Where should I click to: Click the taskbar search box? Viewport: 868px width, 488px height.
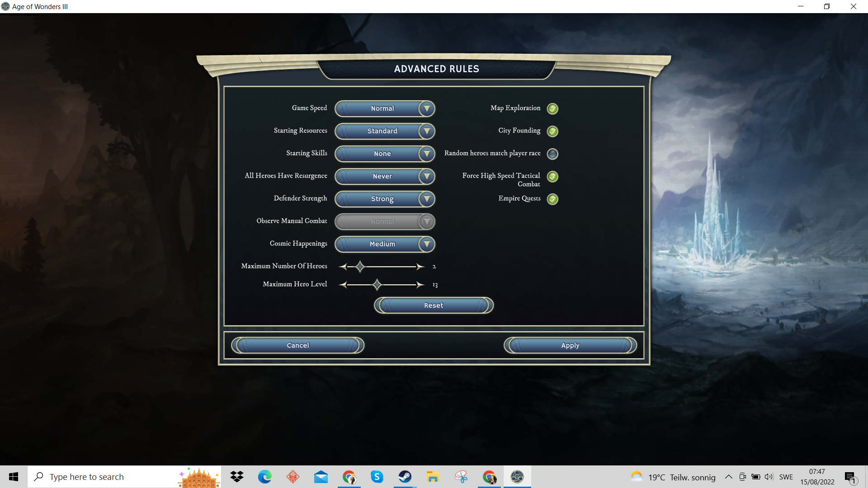[124, 477]
